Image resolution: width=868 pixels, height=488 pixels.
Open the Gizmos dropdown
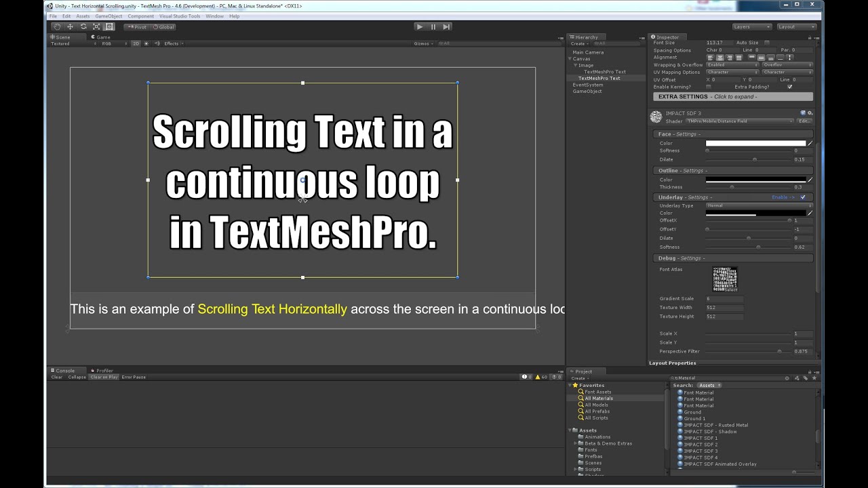[x=423, y=43]
